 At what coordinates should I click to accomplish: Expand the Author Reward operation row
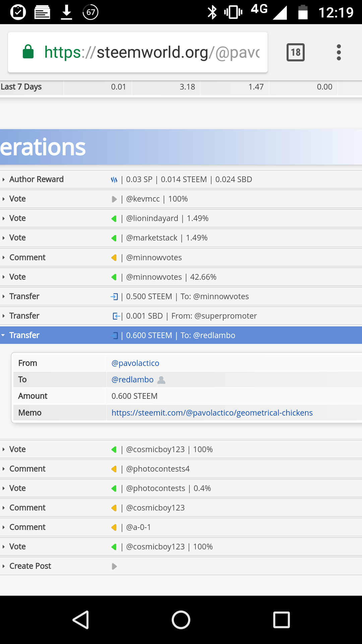click(36, 179)
